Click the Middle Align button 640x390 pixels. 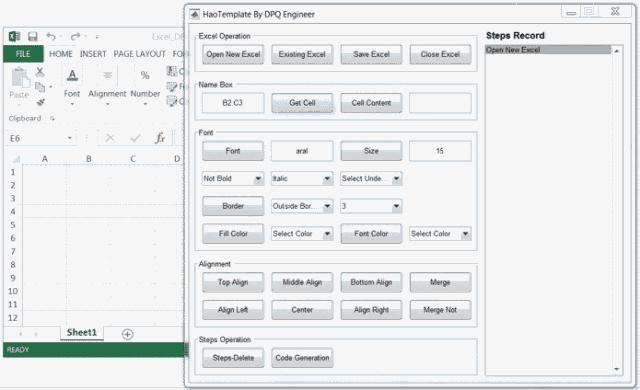coord(302,282)
